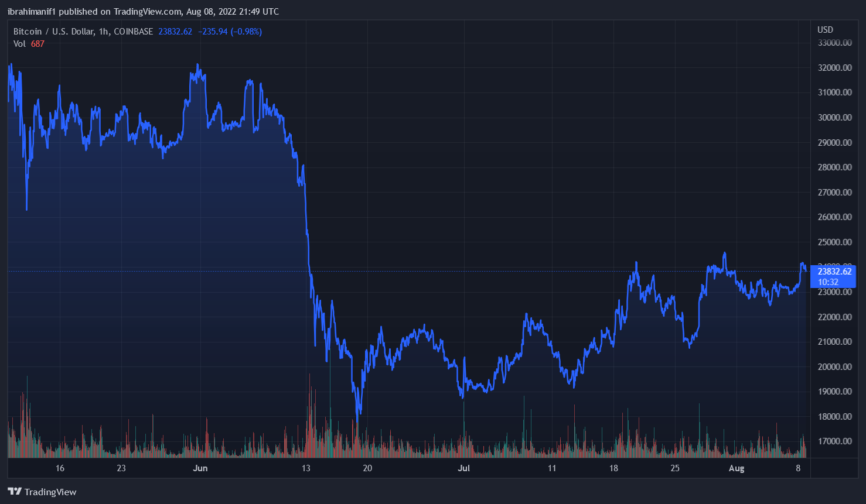866x504 pixels.
Task: Open the USD currency label on price axis
Action: point(825,30)
